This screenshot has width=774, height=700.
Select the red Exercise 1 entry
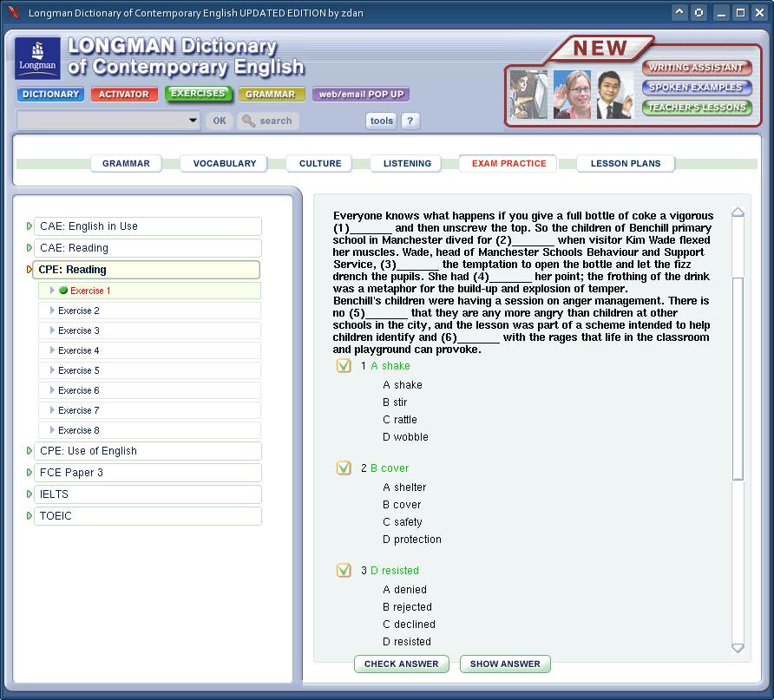[x=149, y=291]
